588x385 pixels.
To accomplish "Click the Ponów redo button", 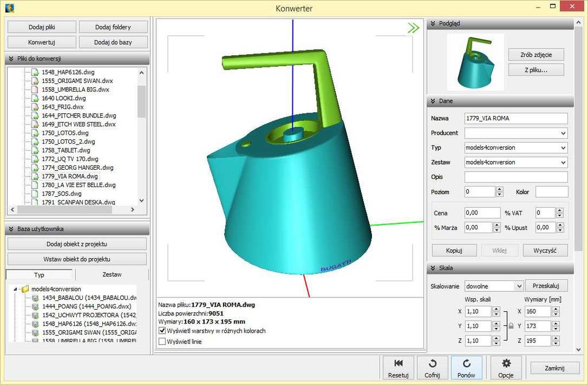I will (466, 368).
